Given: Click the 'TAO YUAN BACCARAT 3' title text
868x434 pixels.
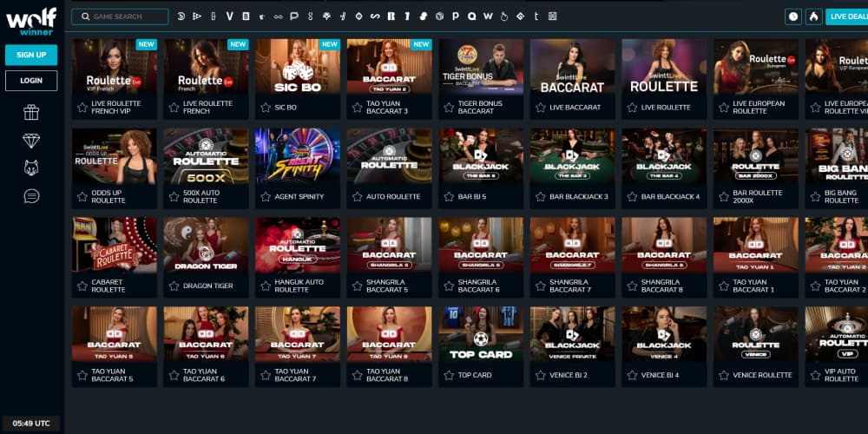Looking at the screenshot, I should click(387, 108).
